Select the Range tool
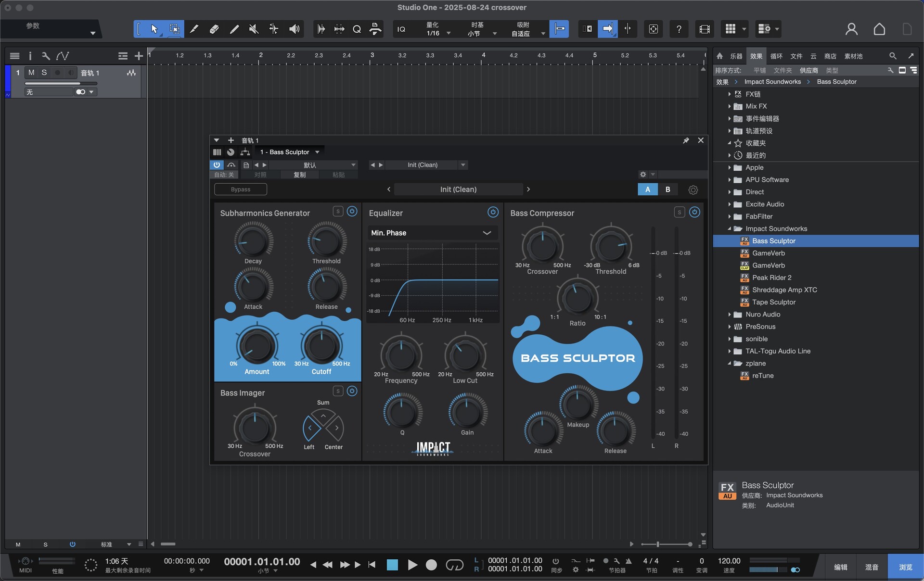This screenshot has width=924, height=581. 174,29
